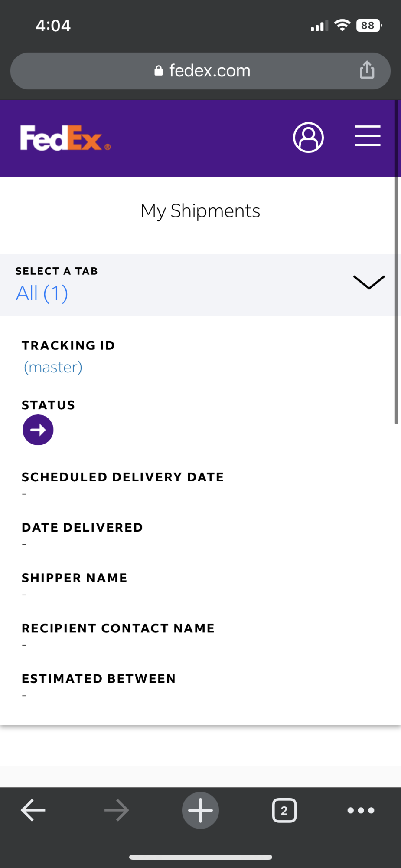Screen dimensions: 401x868
Task: Open the hamburger navigation menu
Action: (x=367, y=136)
